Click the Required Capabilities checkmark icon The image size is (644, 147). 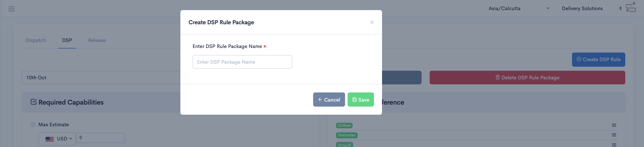click(33, 102)
